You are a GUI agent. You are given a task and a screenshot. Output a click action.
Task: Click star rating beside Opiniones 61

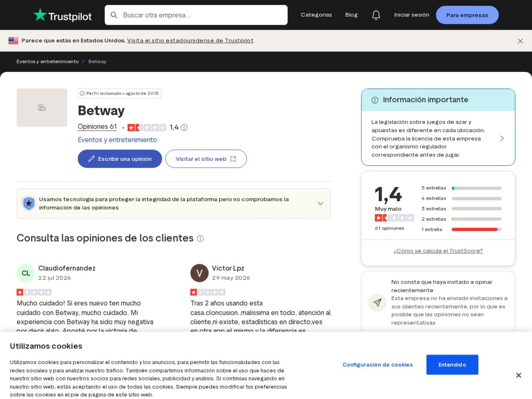click(x=147, y=128)
